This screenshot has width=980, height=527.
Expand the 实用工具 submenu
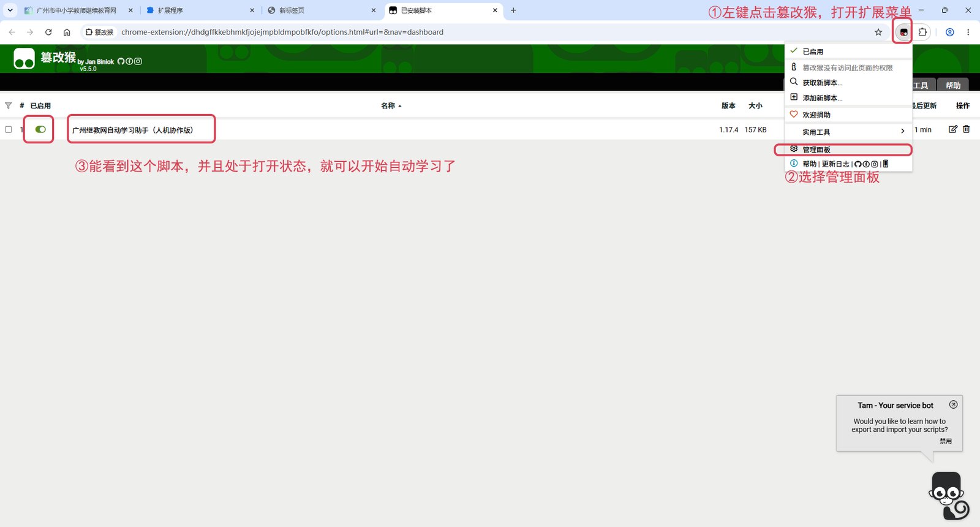pyautogui.click(x=848, y=132)
